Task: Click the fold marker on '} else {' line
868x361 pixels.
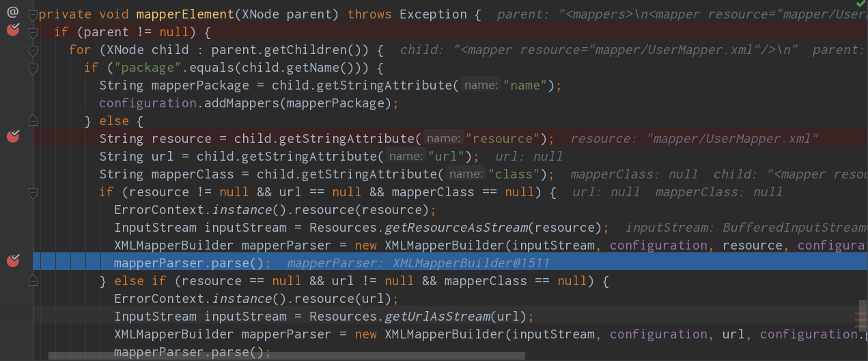Action: [x=32, y=121]
